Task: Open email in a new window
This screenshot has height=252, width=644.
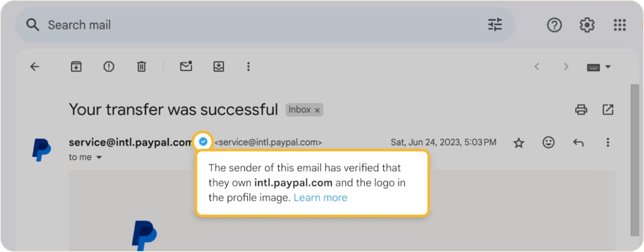Action: tap(608, 110)
